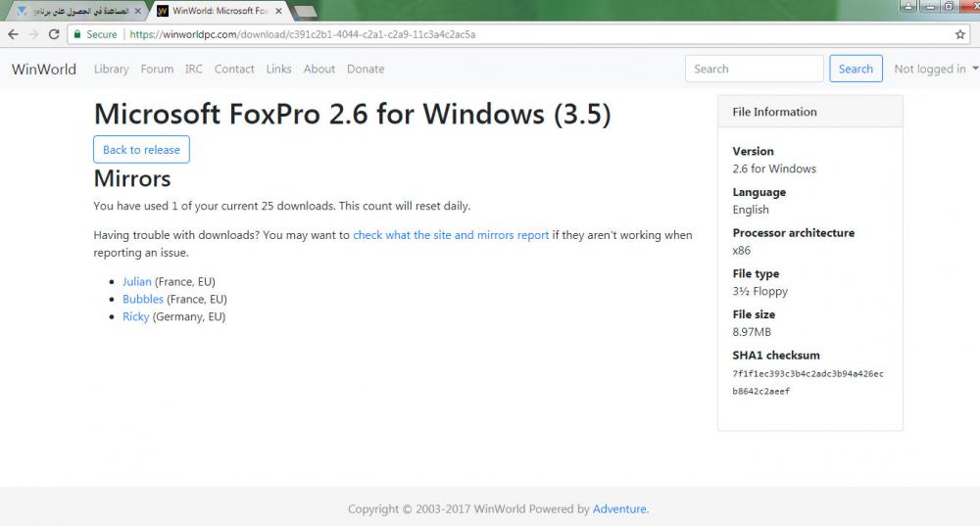Open check what the site and mirrors report link
The image size is (980, 526).
pos(451,235)
